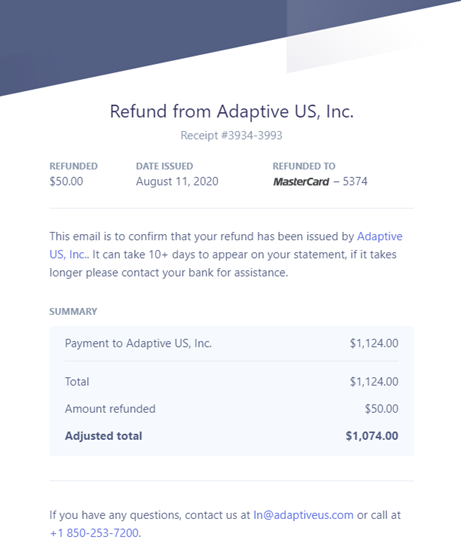Screen dimensions: 461x549
Task: Click the +1 850-253-7200 phone link
Action: coord(94,533)
